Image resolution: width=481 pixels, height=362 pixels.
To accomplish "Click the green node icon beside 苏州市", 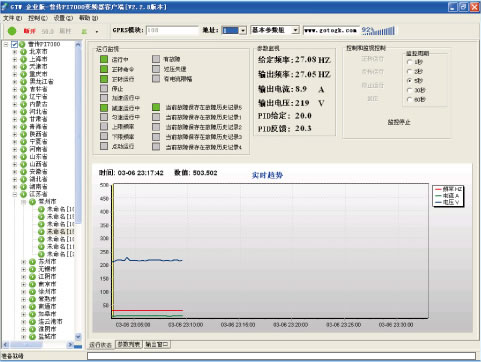I will (x=32, y=262).
